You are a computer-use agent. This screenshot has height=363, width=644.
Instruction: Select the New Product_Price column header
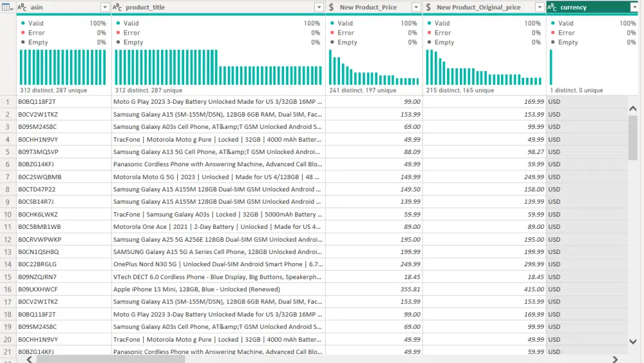(374, 7)
